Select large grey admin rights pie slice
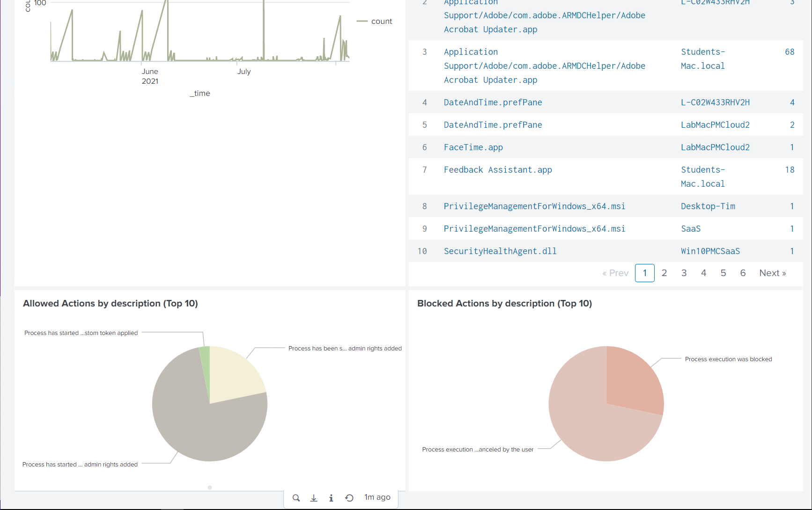Screen dimensions: 812x510 coord(201,430)
